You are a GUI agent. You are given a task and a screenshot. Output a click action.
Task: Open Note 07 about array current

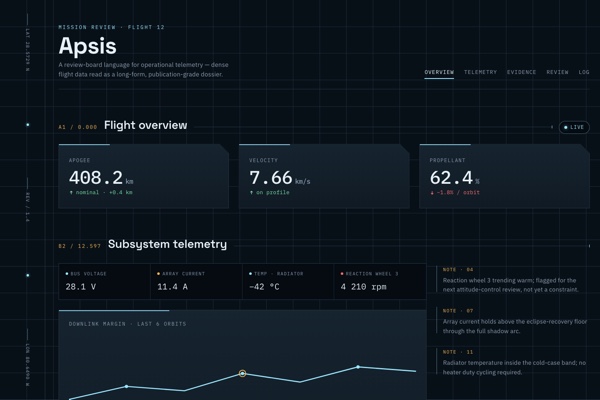pos(512,322)
